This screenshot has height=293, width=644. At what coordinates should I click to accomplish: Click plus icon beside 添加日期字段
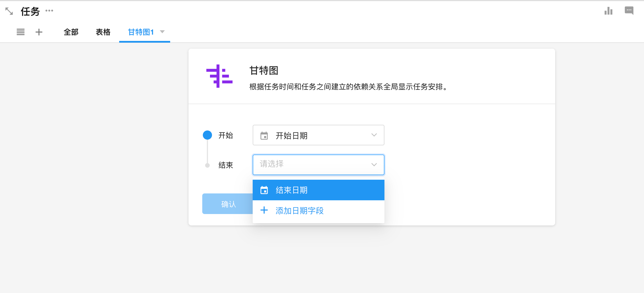tap(264, 210)
